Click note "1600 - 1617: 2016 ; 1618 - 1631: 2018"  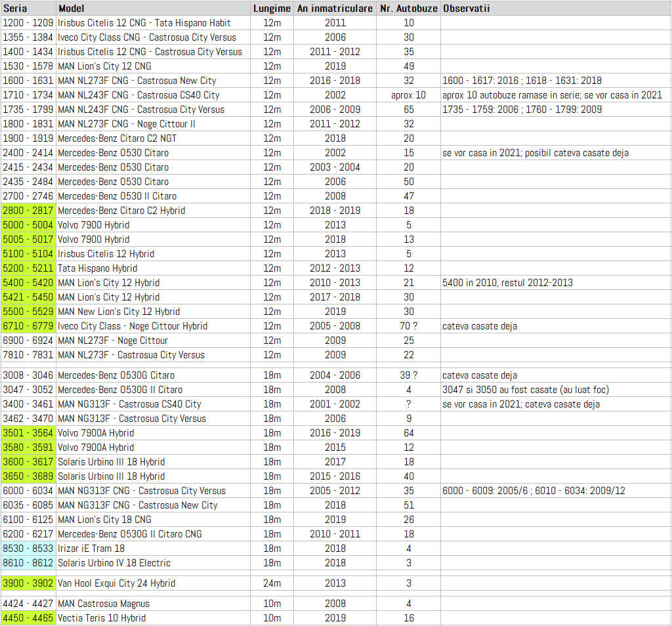522,81
